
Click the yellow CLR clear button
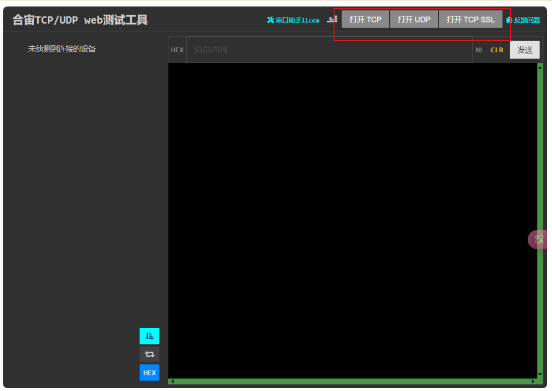click(497, 50)
